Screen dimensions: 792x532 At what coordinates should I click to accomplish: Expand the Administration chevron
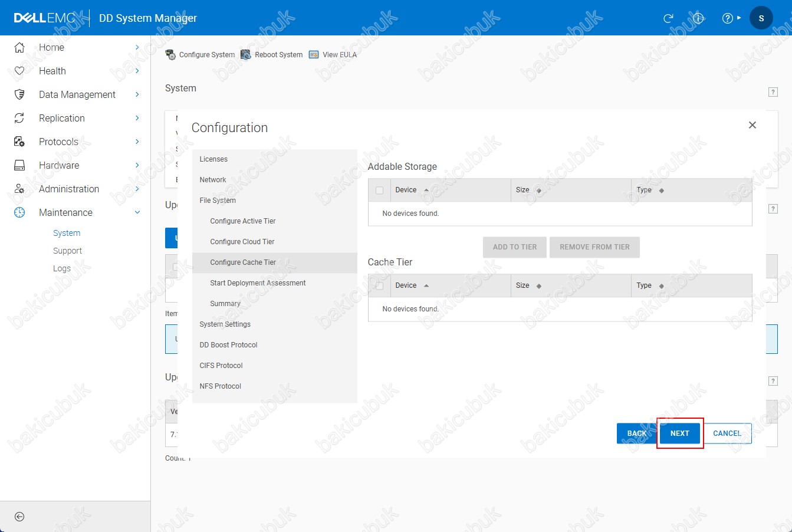pyautogui.click(x=137, y=189)
